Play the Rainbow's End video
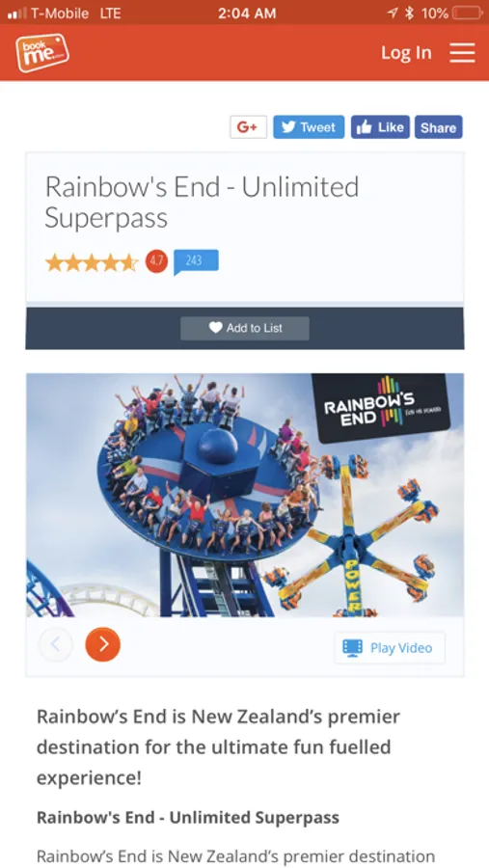Screen dimensions: 489x868 click(390, 648)
